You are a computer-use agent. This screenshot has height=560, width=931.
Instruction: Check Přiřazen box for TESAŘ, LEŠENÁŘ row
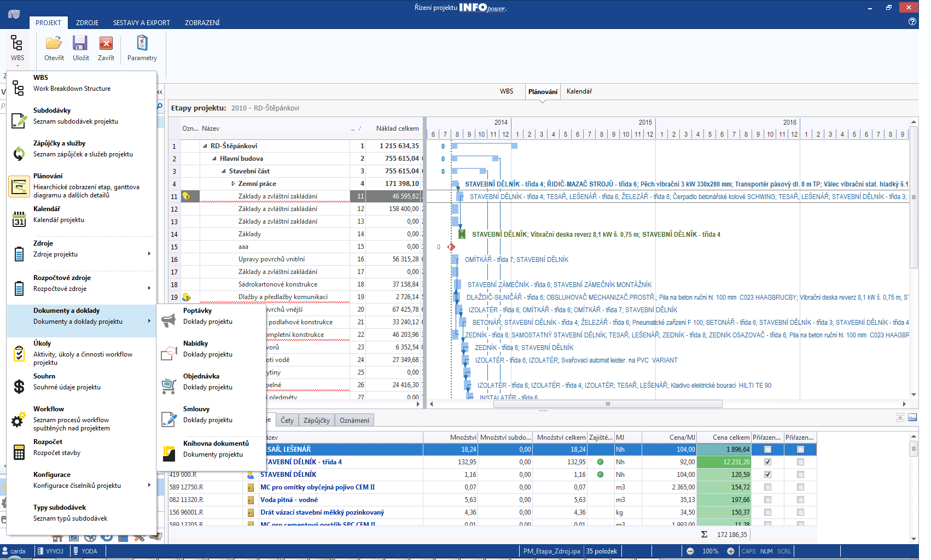point(767,450)
